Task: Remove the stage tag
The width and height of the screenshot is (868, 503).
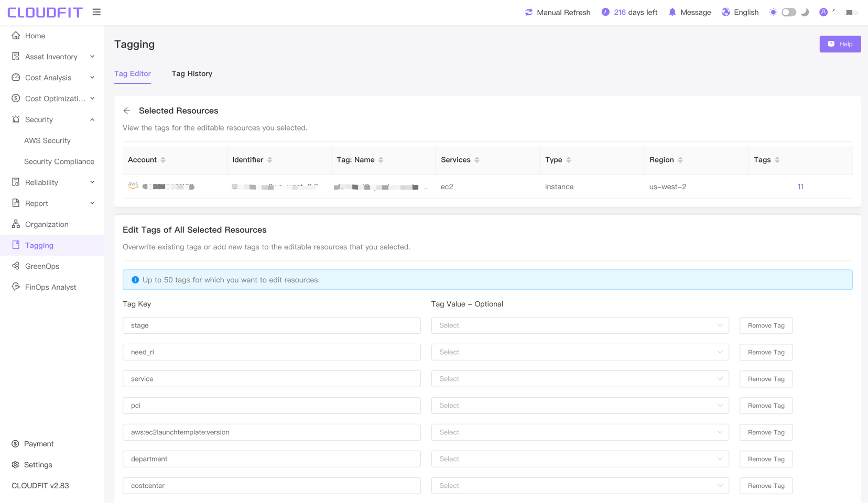Action: point(766,325)
